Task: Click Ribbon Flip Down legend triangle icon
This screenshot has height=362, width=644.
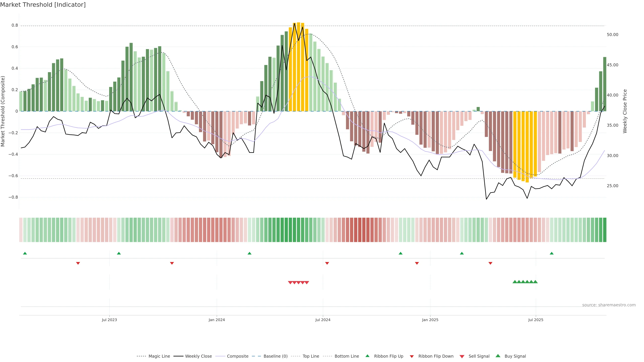Action: tap(412, 356)
